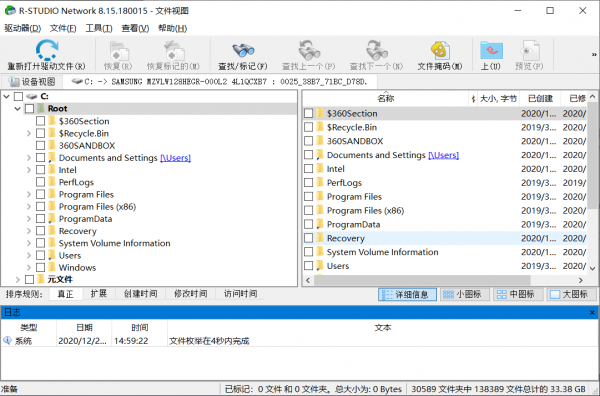The image size is (600, 396).
Task: Mark the Recovery checkbox in the file list
Action: click(308, 238)
